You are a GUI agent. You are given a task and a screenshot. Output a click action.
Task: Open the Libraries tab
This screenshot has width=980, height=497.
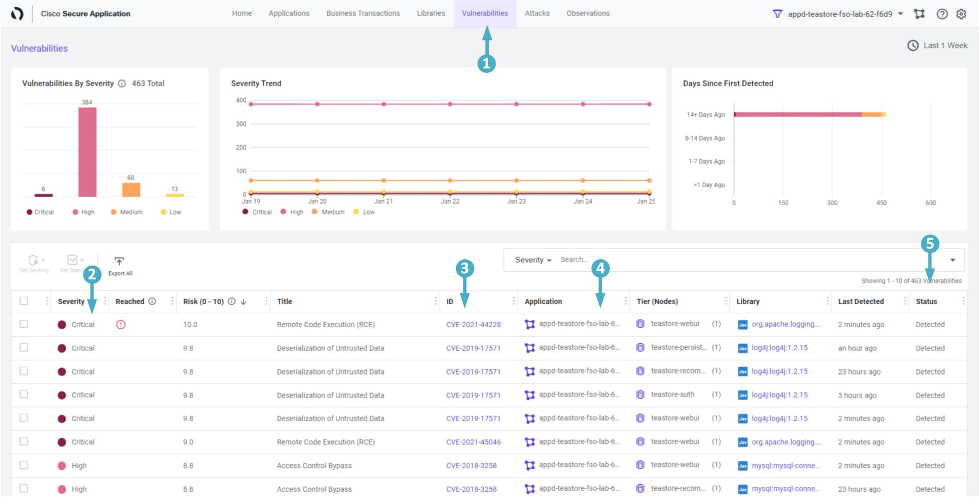(x=430, y=13)
